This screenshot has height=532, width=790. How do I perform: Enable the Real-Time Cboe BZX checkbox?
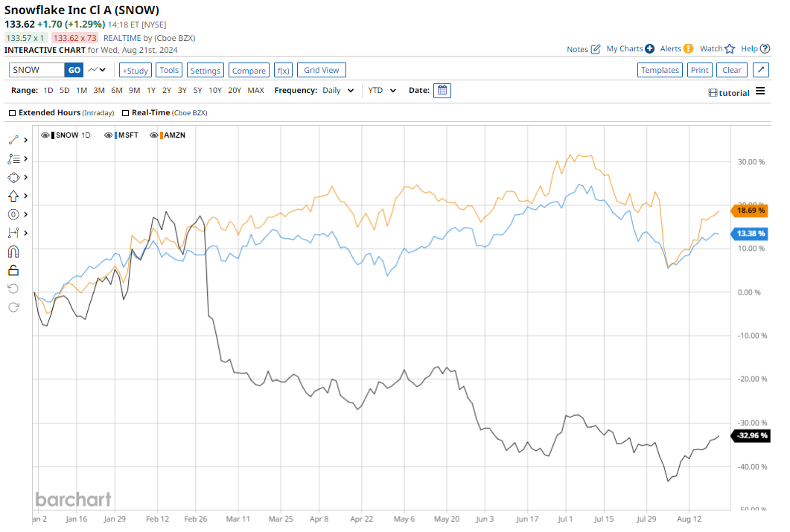(125, 113)
